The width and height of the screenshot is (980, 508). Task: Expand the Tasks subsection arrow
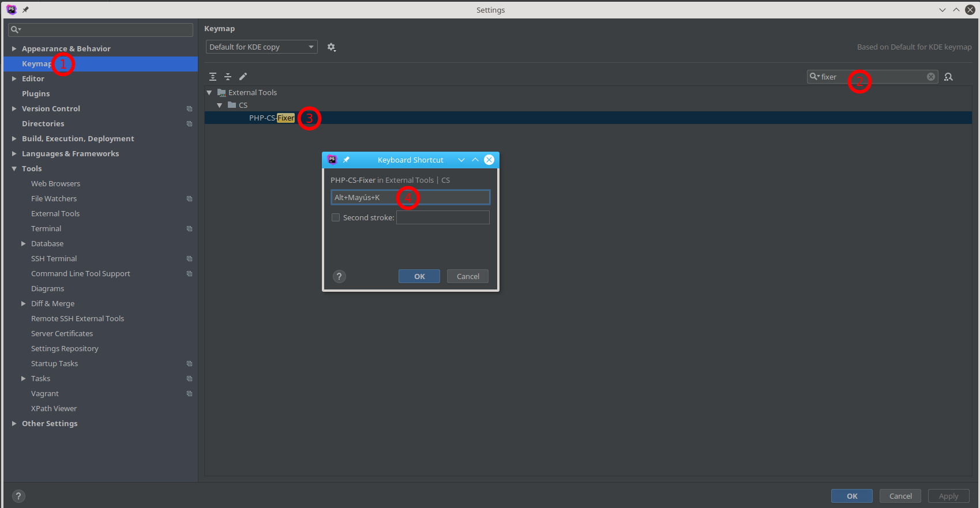click(x=24, y=378)
